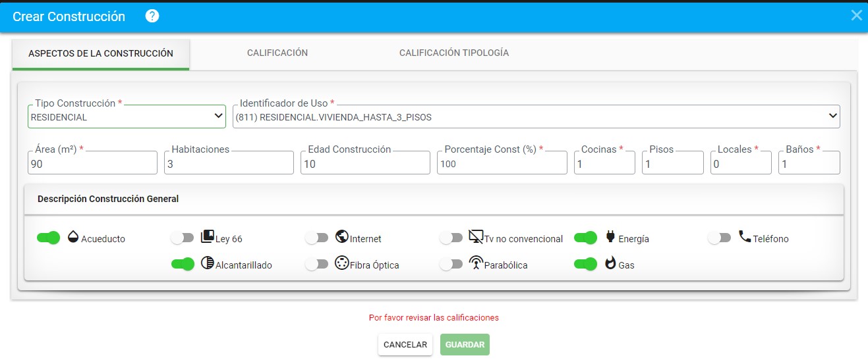
Task: Click the Habitaciones input field
Action: coord(229,163)
